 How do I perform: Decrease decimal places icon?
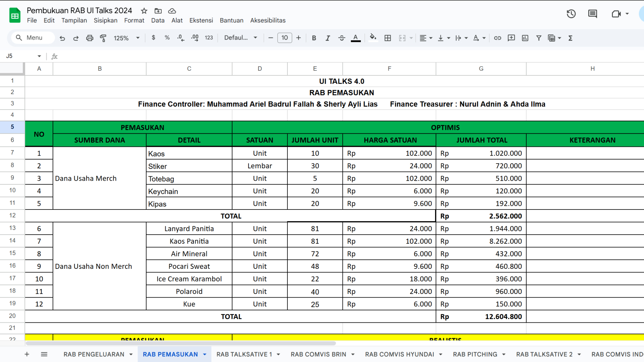click(181, 38)
